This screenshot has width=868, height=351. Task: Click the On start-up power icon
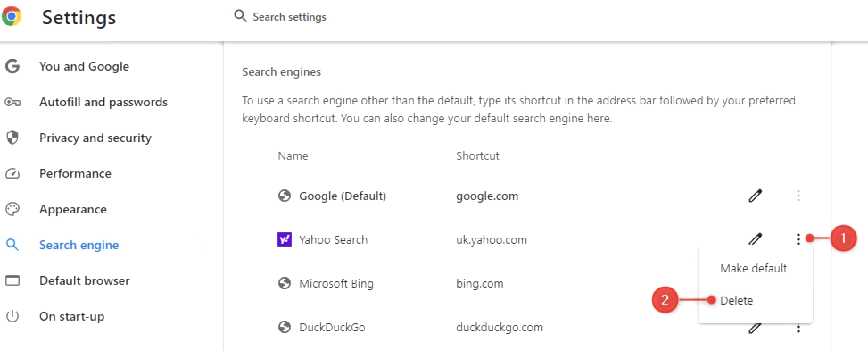[12, 316]
